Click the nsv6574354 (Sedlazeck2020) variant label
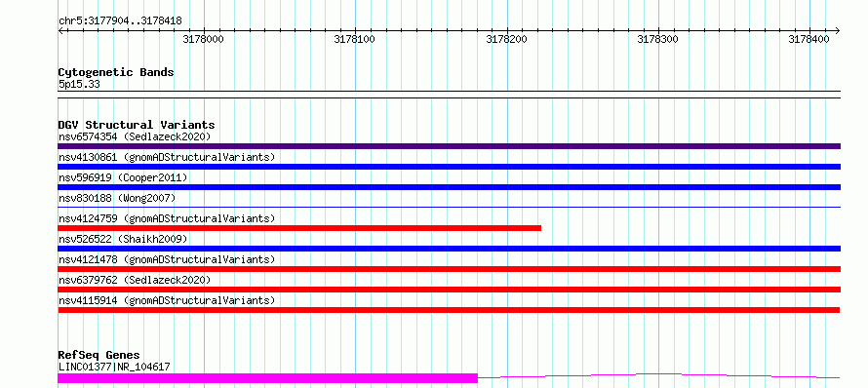This screenshot has width=868, height=388. 135,136
